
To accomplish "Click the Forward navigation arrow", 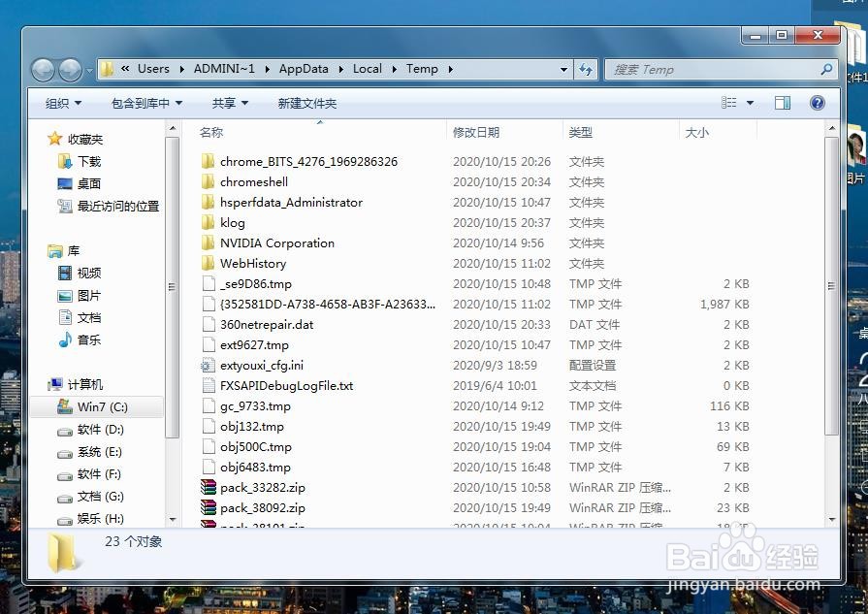I will [x=70, y=70].
